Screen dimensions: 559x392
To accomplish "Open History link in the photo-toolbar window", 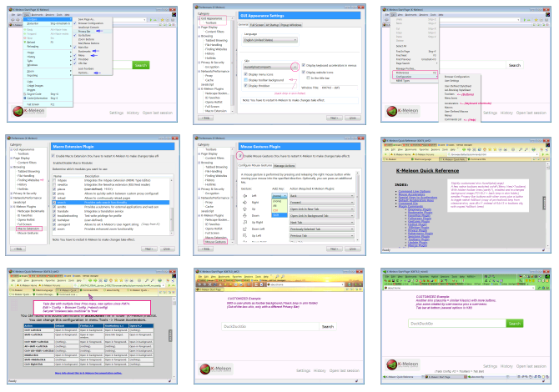I will click(320, 370).
